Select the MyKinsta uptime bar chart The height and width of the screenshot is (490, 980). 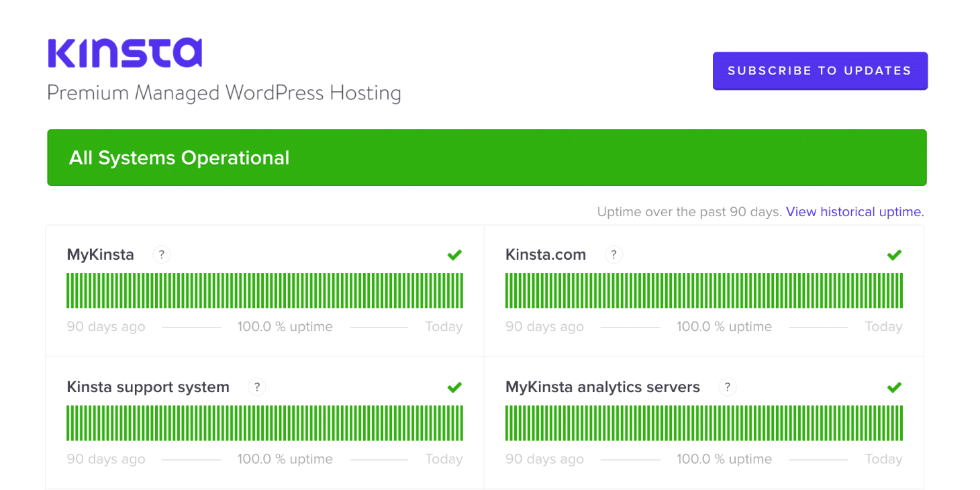[264, 290]
